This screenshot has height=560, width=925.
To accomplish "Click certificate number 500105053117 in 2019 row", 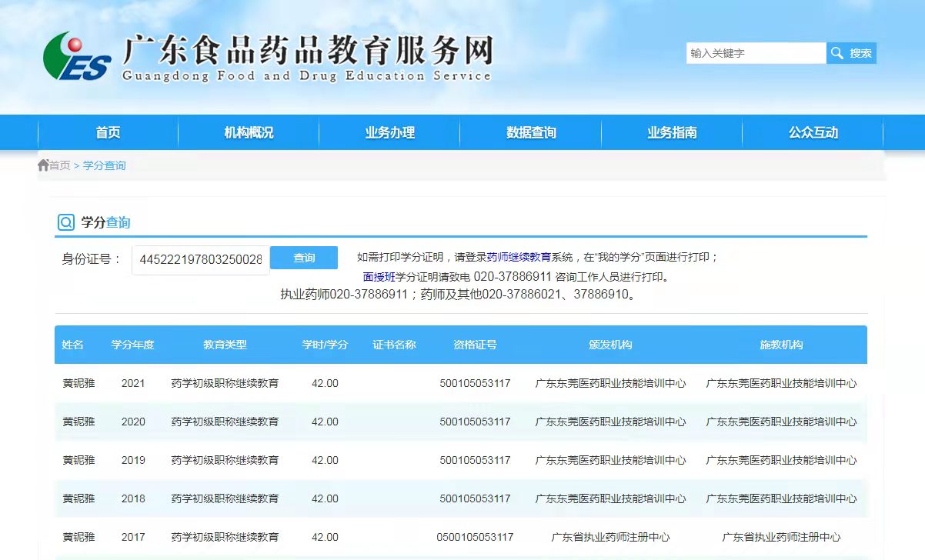I will [x=475, y=460].
